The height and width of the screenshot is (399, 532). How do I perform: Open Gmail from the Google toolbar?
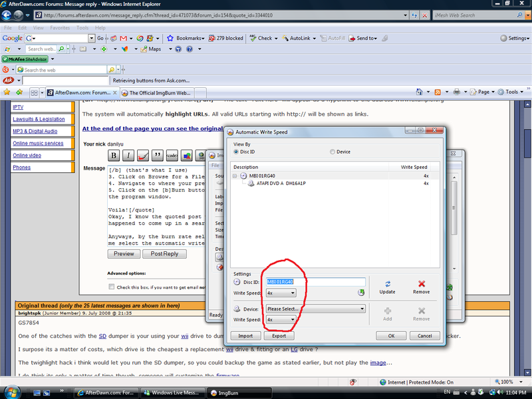pyautogui.click(x=124, y=39)
